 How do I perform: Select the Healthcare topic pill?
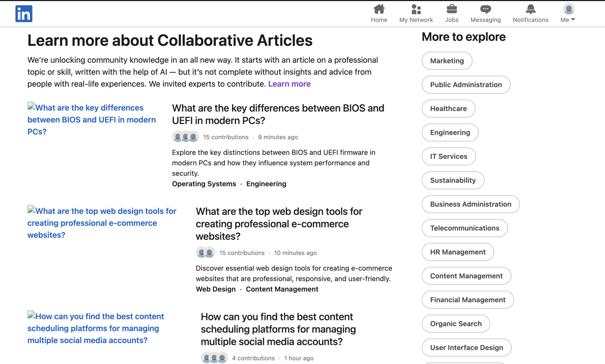click(x=448, y=109)
